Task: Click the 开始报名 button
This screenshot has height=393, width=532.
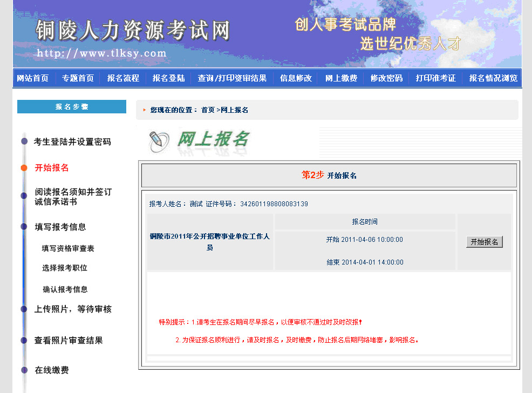Action: [x=484, y=242]
